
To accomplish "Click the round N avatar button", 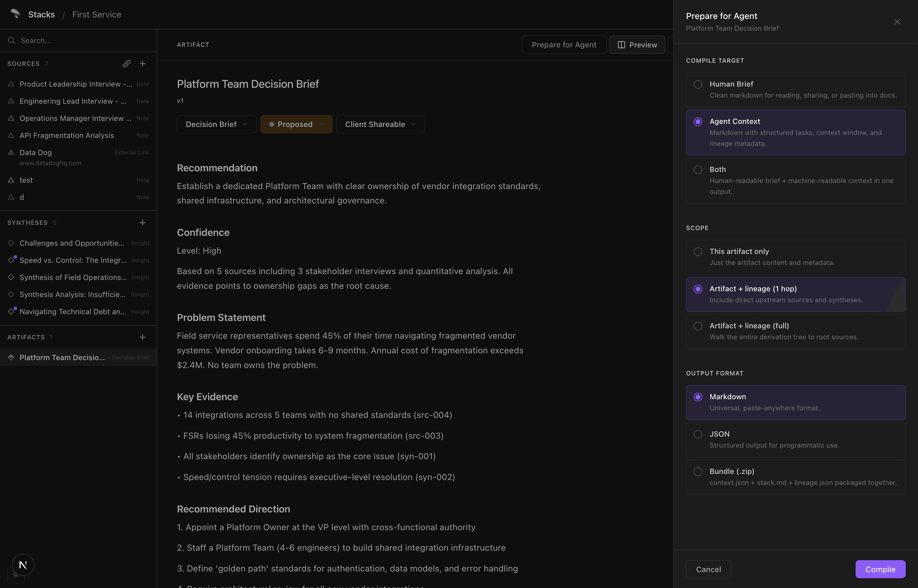I will 23,565.
